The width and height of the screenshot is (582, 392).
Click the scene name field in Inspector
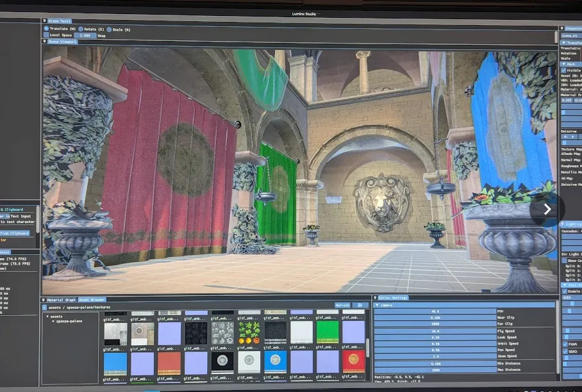click(572, 36)
